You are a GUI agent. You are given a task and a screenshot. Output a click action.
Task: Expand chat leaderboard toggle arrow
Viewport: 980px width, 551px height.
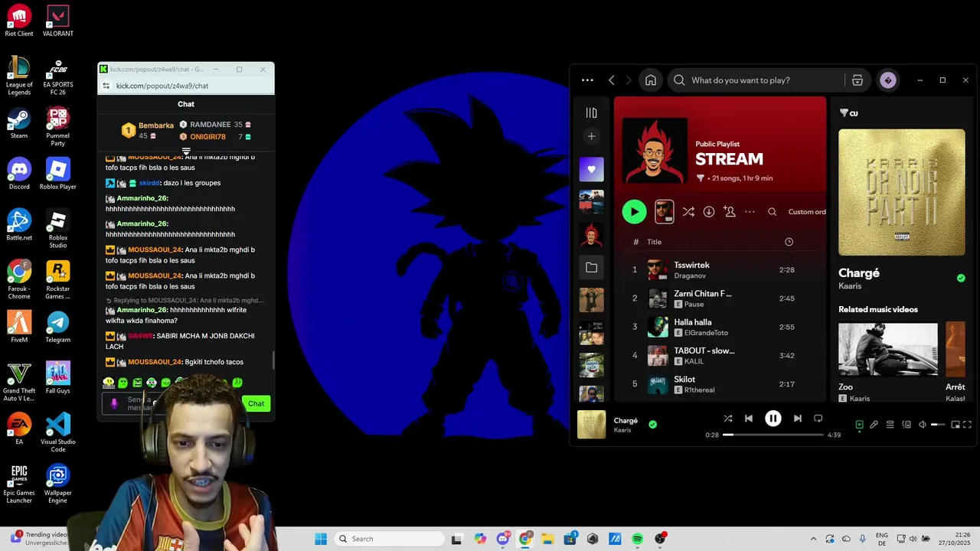click(x=186, y=151)
